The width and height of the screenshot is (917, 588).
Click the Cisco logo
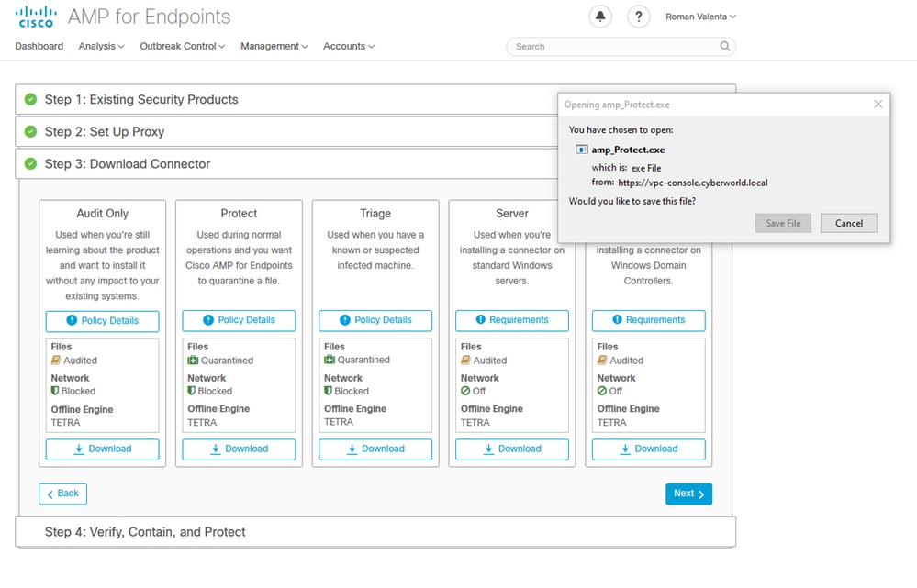pos(36,17)
